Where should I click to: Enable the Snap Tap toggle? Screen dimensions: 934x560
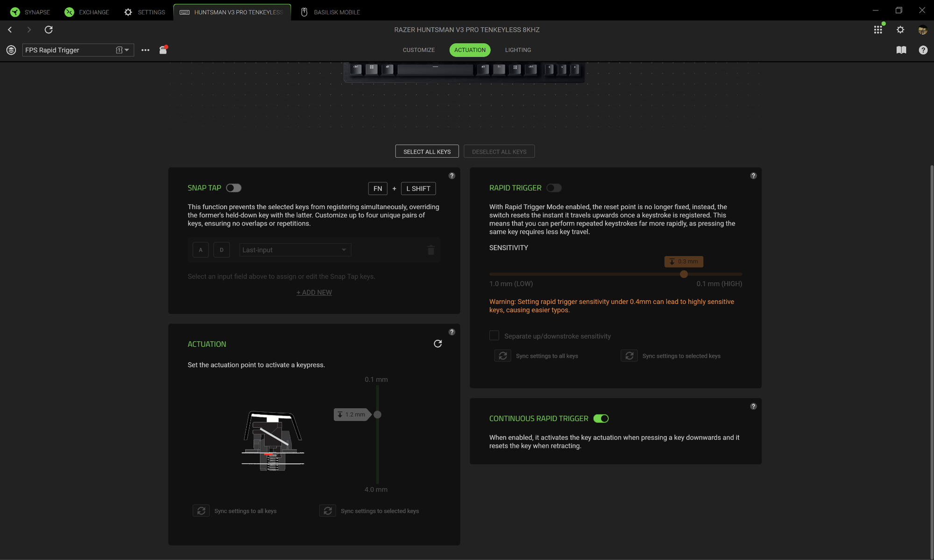coord(233,188)
